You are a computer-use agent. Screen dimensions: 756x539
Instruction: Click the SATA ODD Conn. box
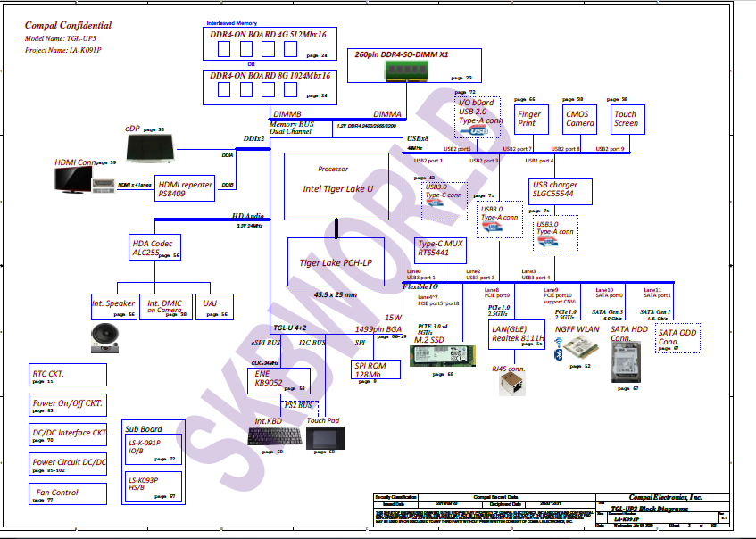point(677,338)
